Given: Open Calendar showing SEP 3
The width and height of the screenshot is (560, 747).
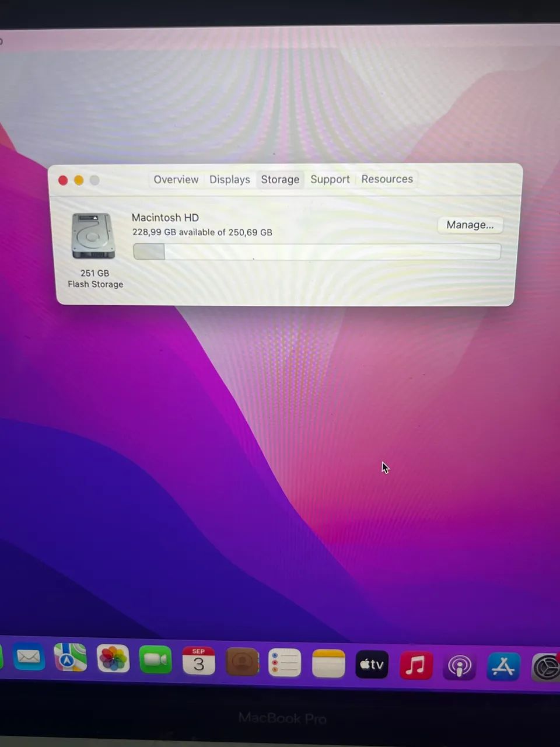Looking at the screenshot, I should (x=198, y=661).
